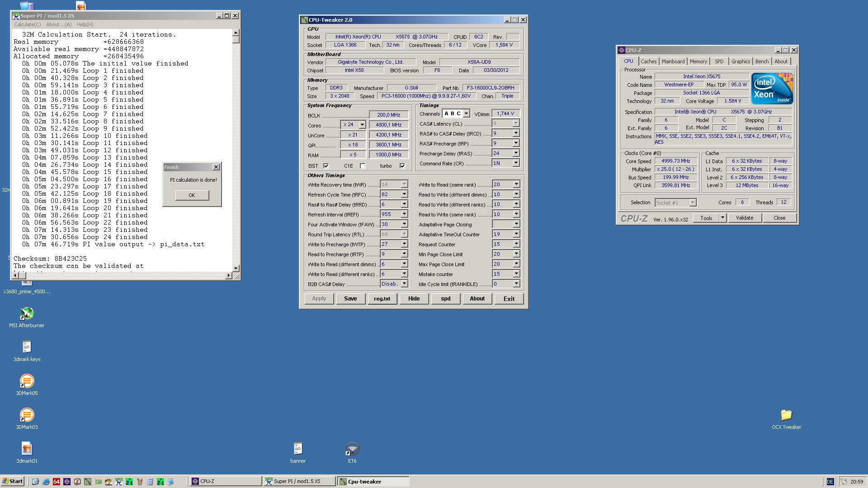Open the Calculate(C) menu in Super PI
The height and width of the screenshot is (488, 868).
point(27,24)
